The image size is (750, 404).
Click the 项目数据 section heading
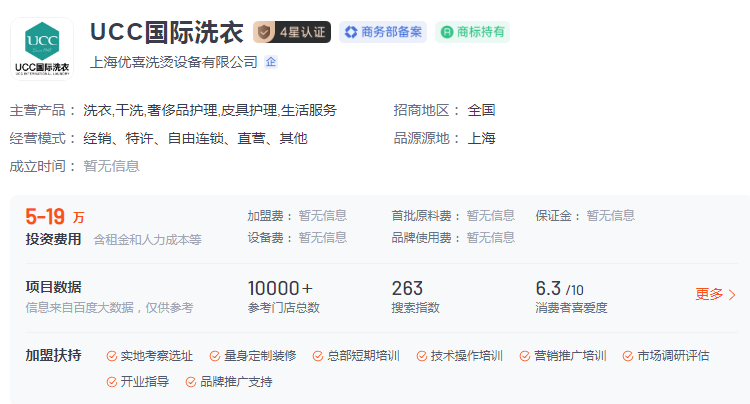tap(54, 287)
